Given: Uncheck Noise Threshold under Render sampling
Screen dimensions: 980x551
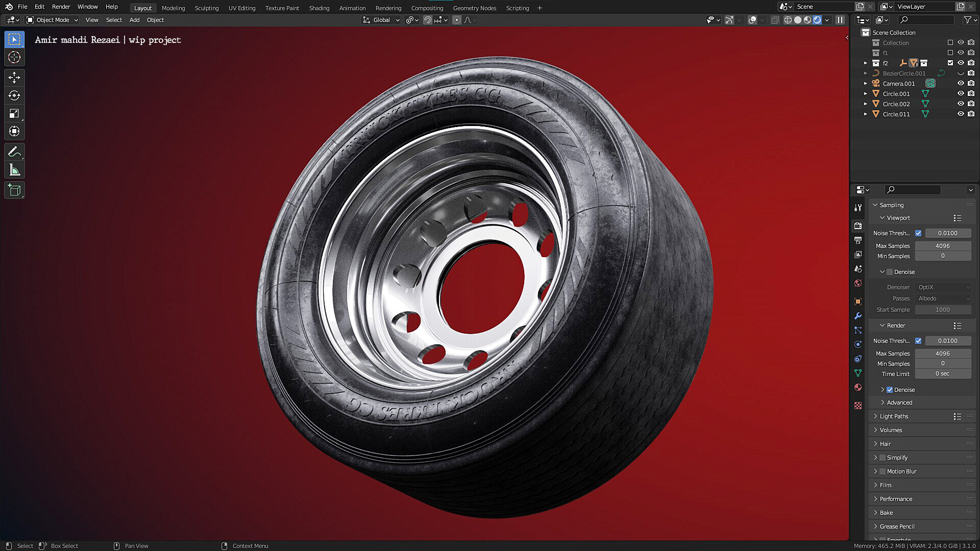Looking at the screenshot, I should click(918, 340).
